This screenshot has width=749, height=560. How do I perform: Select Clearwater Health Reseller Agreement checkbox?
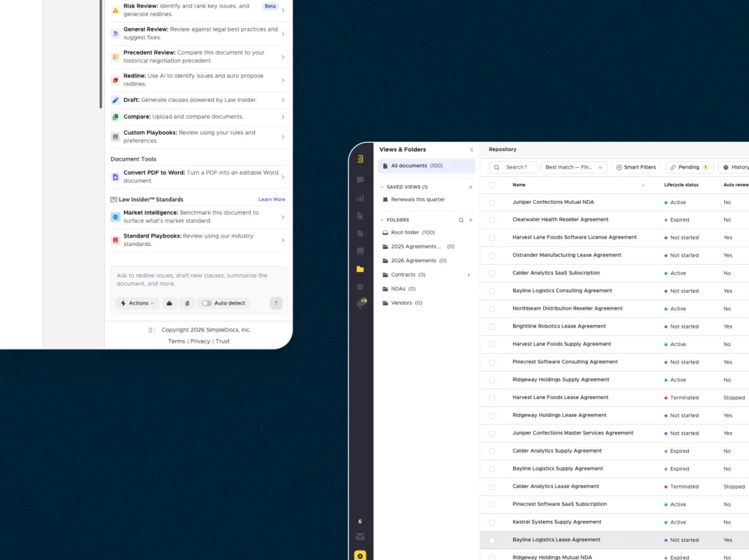[492, 220]
